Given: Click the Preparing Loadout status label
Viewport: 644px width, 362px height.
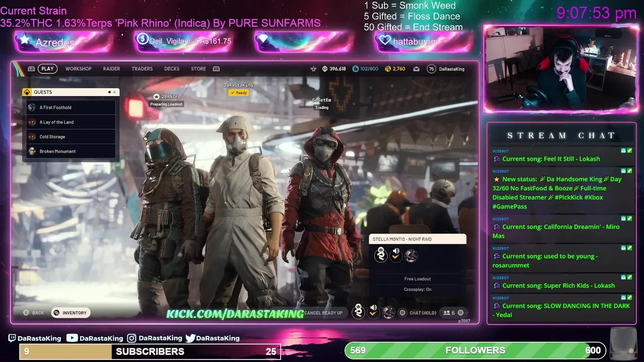Looking at the screenshot, I should (x=167, y=104).
